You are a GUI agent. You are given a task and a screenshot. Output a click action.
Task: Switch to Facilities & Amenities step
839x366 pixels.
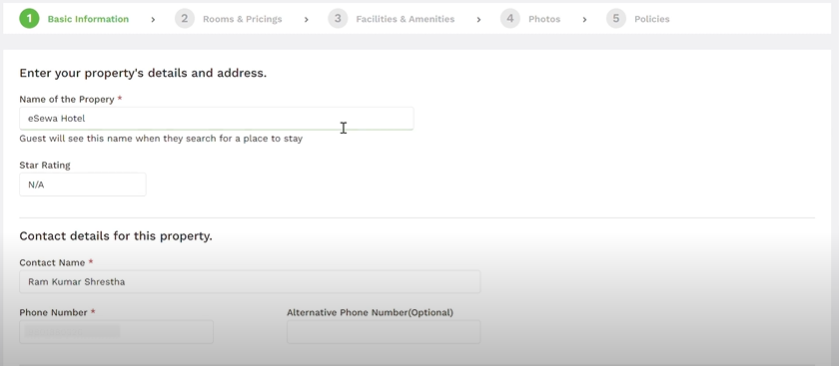click(x=405, y=19)
